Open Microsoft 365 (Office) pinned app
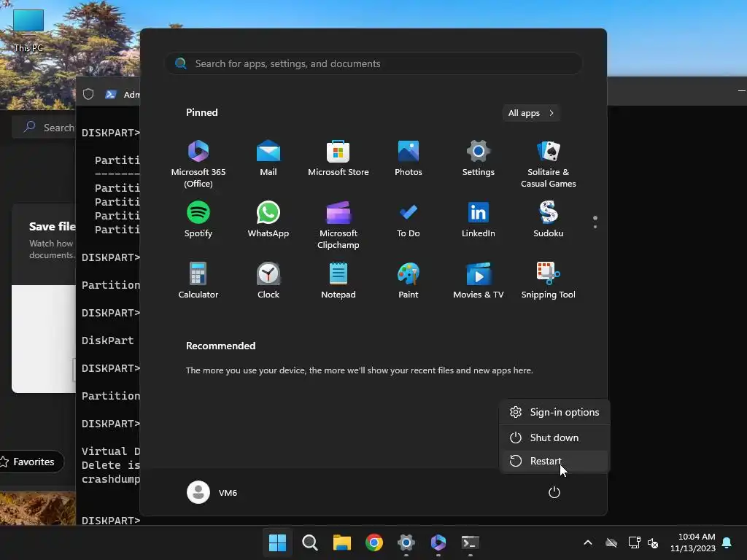Image resolution: width=747 pixels, height=560 pixels. 198,164
